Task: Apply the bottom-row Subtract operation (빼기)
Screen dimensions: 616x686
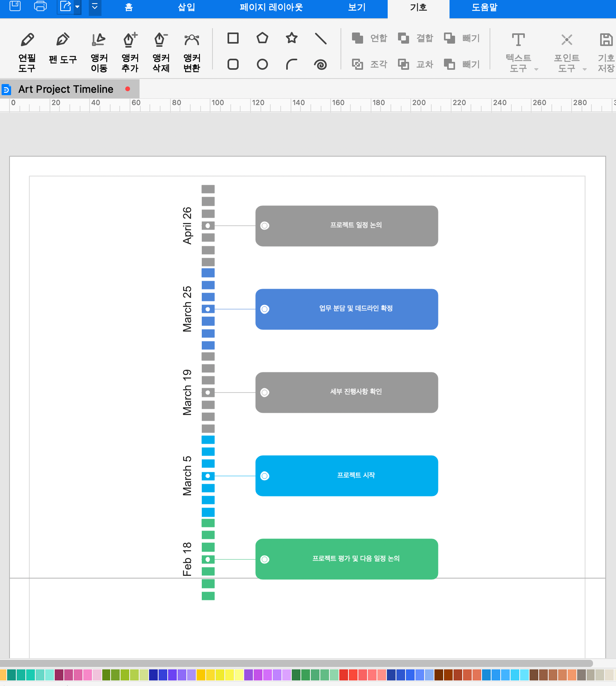Action: 462,64
